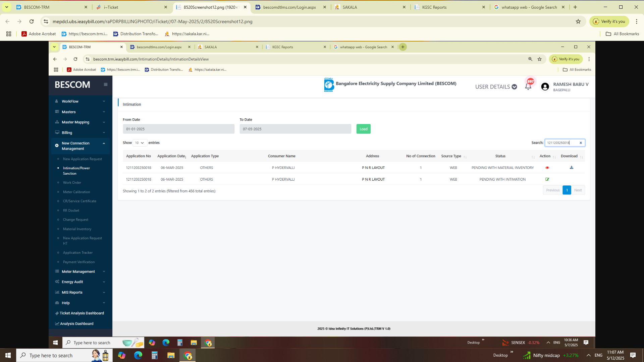The width and height of the screenshot is (644, 362).
Task: Collapse the New Connection Management menu
Action: 80,146
